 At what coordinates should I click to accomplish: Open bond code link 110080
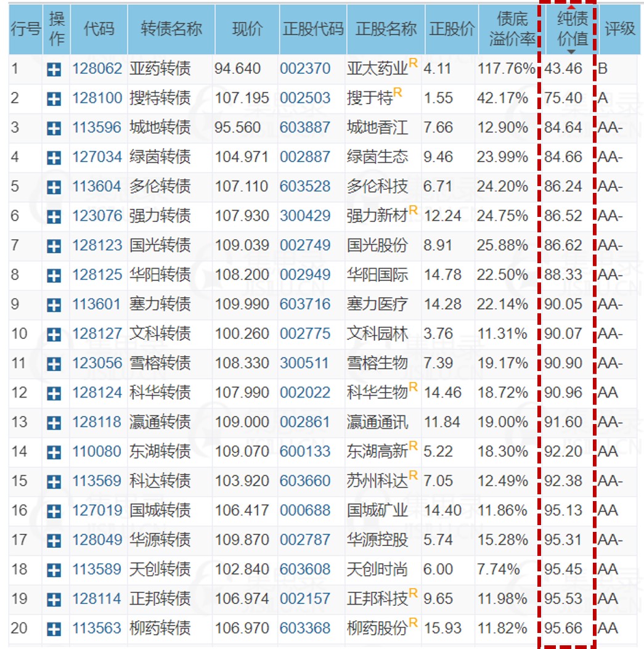[x=97, y=452]
